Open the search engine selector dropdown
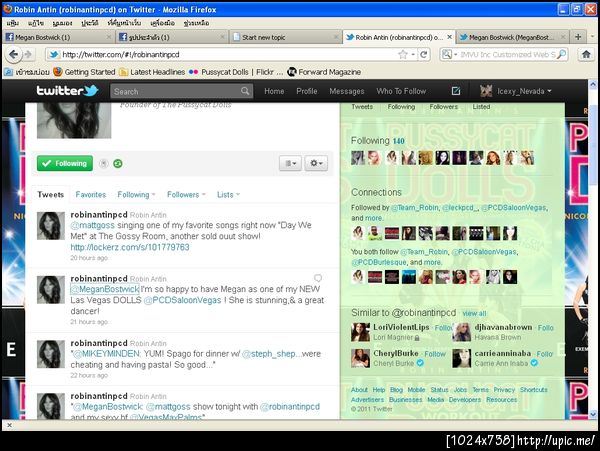Viewport: 600px width, 451px height. (455, 55)
